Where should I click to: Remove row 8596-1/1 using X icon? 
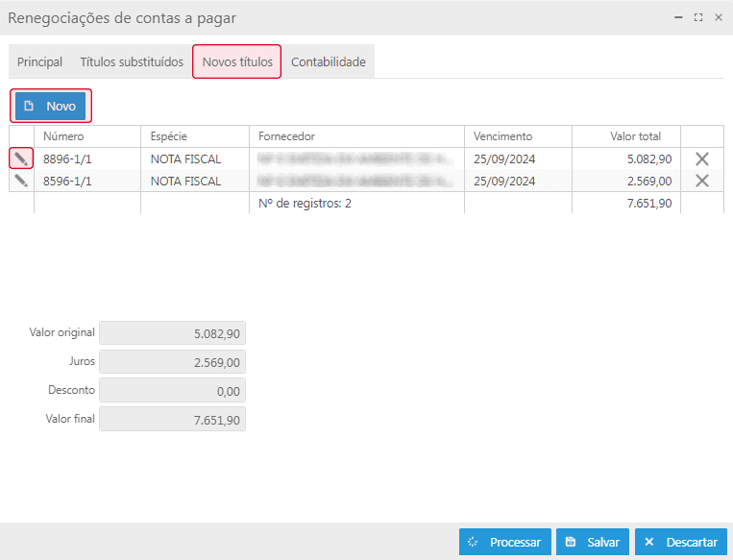(702, 181)
